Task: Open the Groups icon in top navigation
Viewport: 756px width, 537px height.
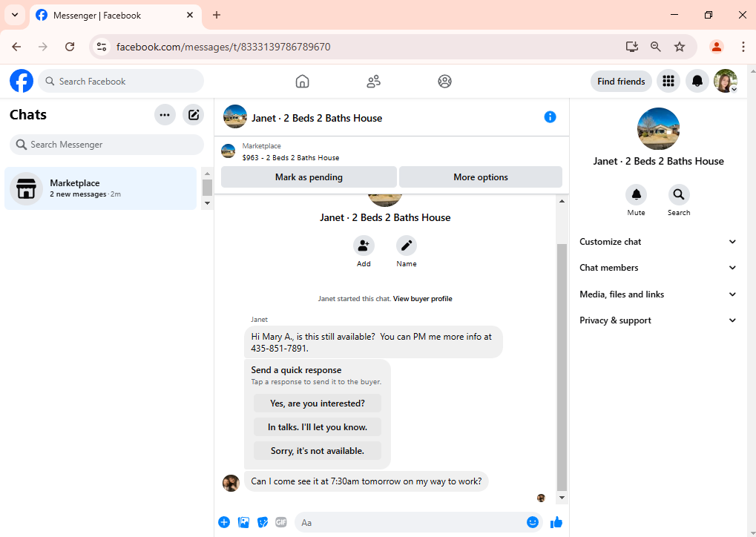Action: pyautogui.click(x=444, y=81)
